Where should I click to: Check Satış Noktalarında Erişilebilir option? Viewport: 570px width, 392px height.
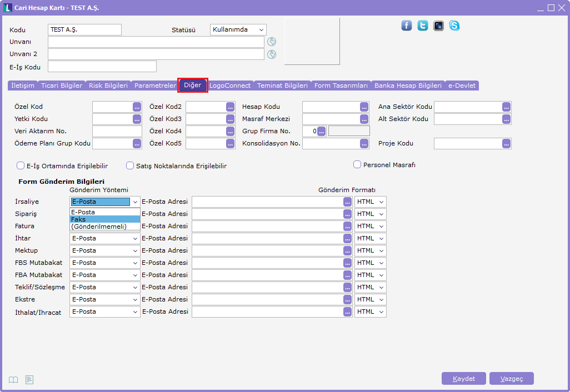[x=130, y=165]
